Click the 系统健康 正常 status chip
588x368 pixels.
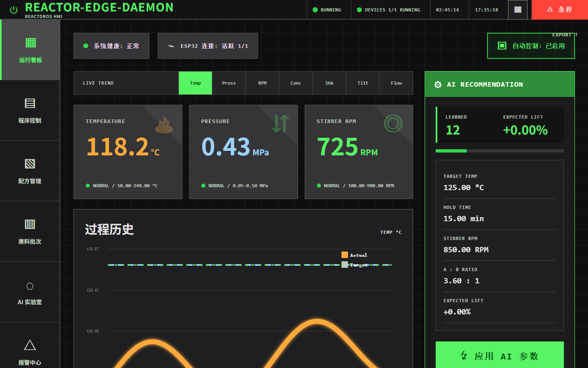(111, 46)
